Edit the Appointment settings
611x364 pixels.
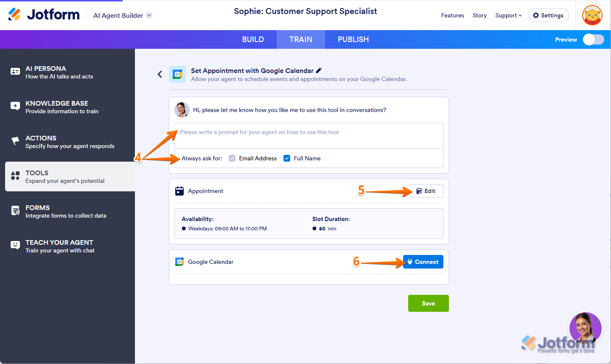point(426,191)
